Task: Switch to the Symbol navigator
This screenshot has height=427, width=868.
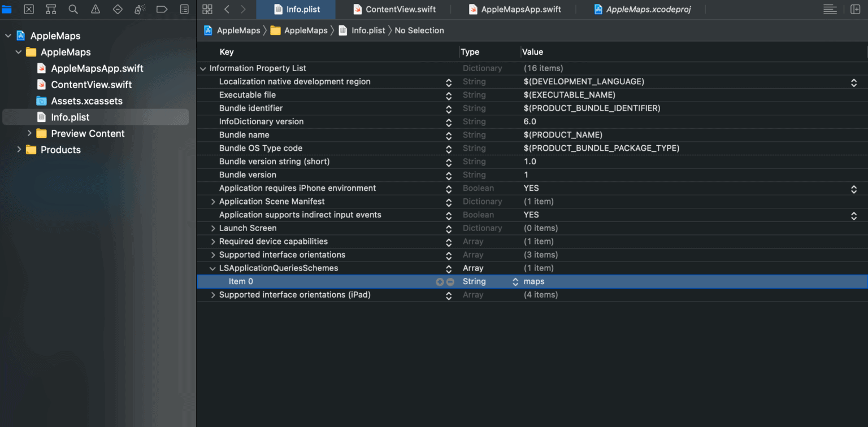Action: point(51,9)
